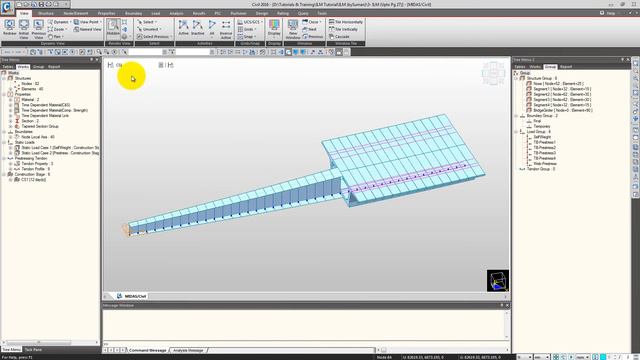Select the BridgeGirder structure group
The width and height of the screenshot is (640, 360).
(x=562, y=110)
